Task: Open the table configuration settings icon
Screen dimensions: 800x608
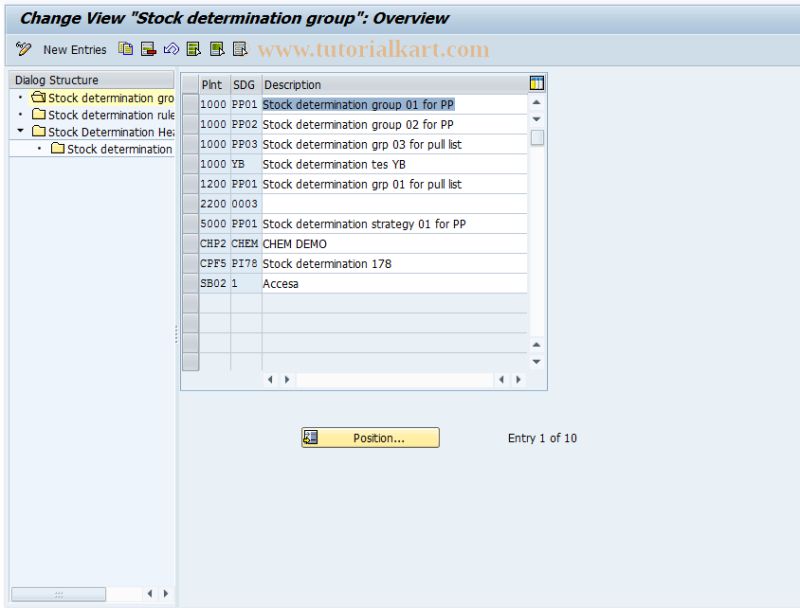Action: 536,84
